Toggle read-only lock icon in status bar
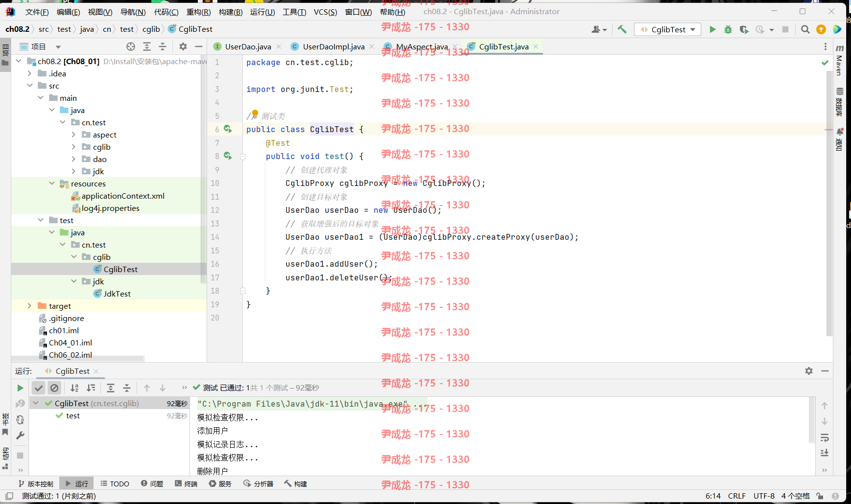Screen dimensions: 851x504 pyautogui.click(x=820, y=496)
